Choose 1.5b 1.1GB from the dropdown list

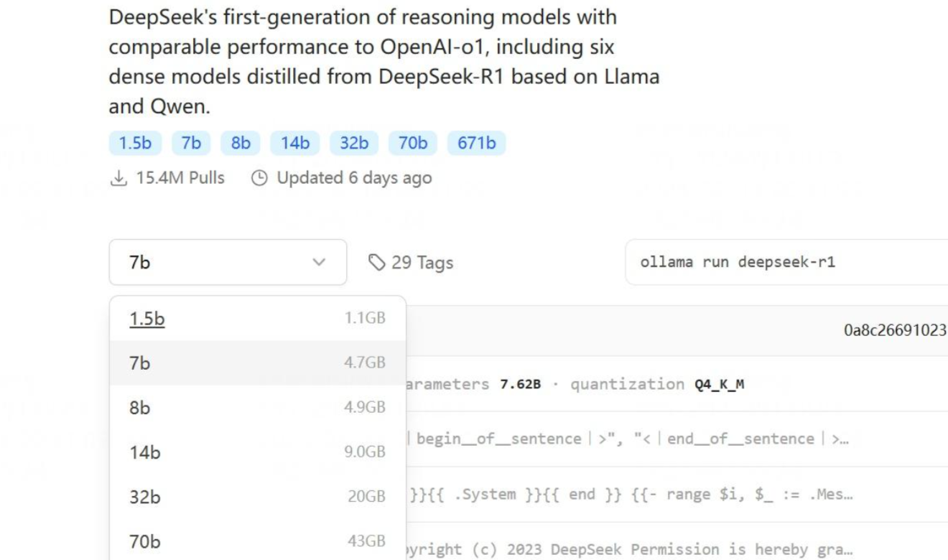[258, 319]
